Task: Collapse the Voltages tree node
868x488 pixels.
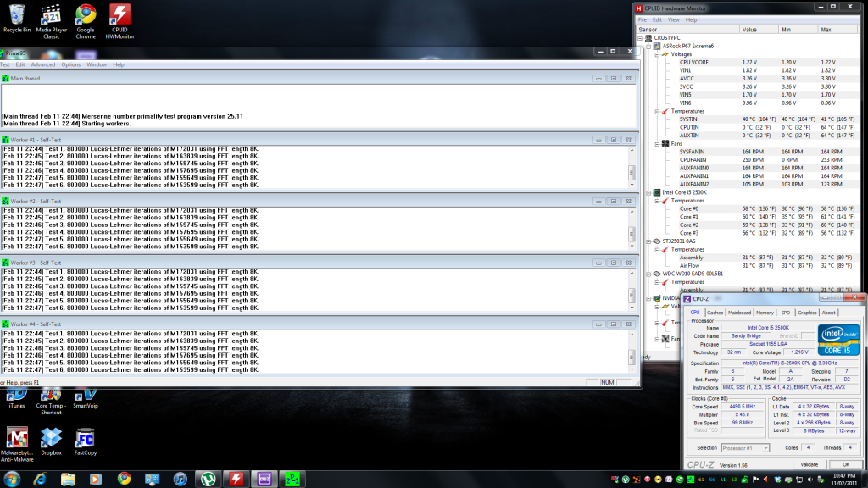Action: [657, 55]
